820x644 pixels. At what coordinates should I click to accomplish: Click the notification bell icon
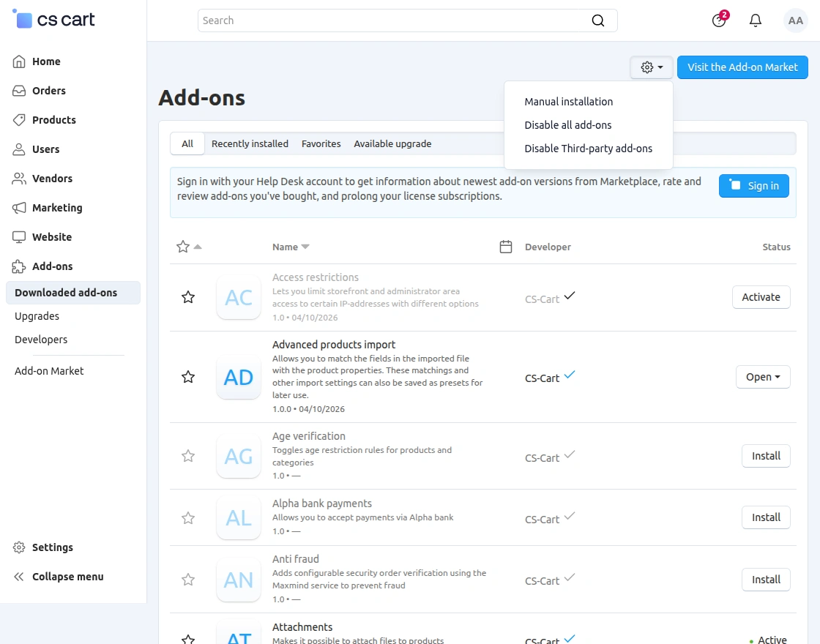pyautogui.click(x=756, y=20)
